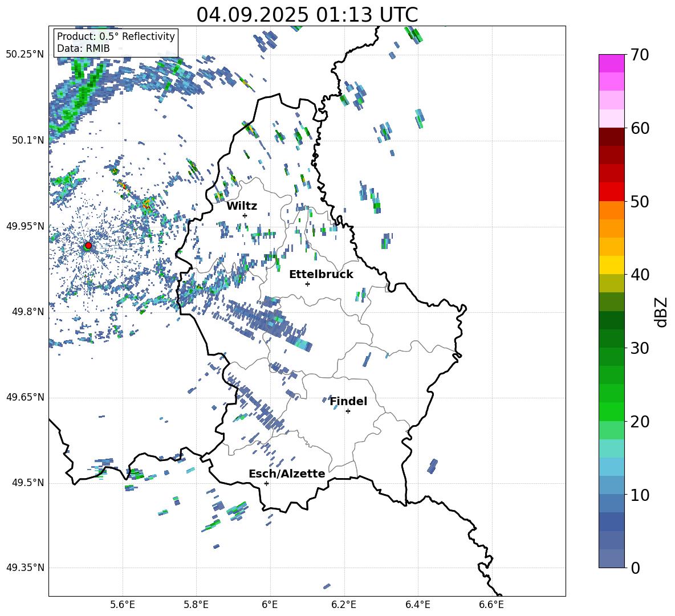This screenshot has width=675, height=616.
Task: Click the 0 colorbar tick label
Action: [635, 568]
